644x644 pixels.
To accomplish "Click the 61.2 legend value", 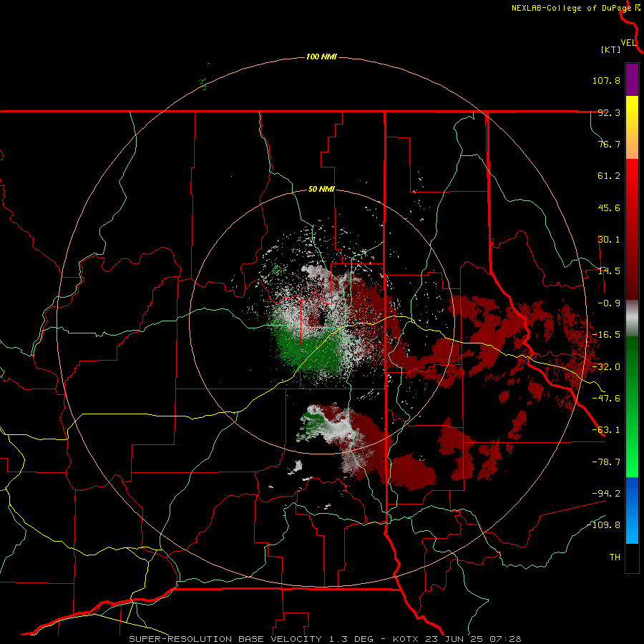I will click(x=609, y=176).
